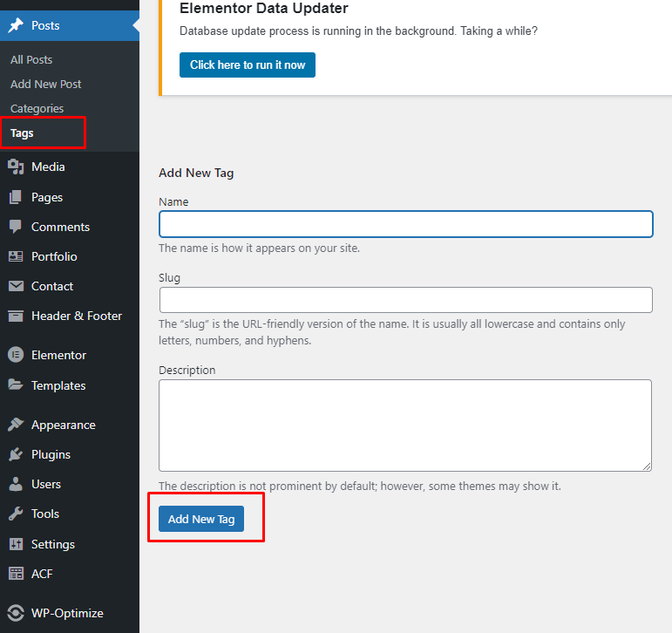Click the Appearance paintbrush icon
Image resolution: width=672 pixels, height=633 pixels.
[x=16, y=425]
